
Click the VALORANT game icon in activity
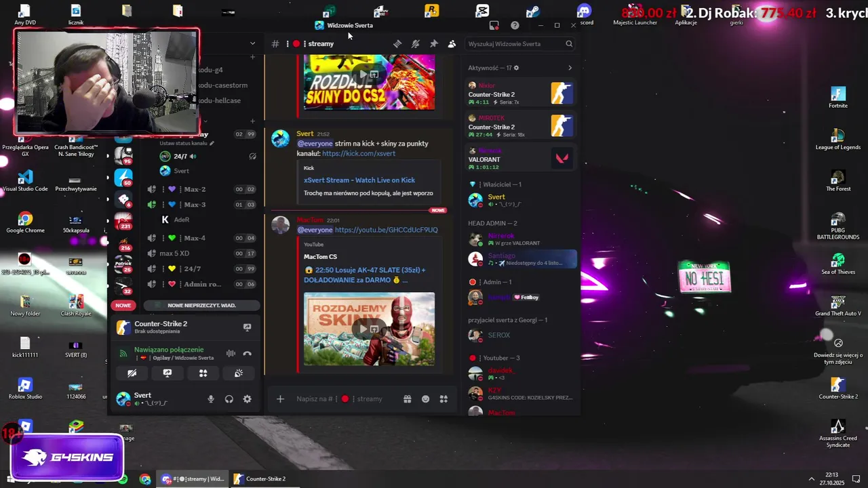tap(561, 158)
